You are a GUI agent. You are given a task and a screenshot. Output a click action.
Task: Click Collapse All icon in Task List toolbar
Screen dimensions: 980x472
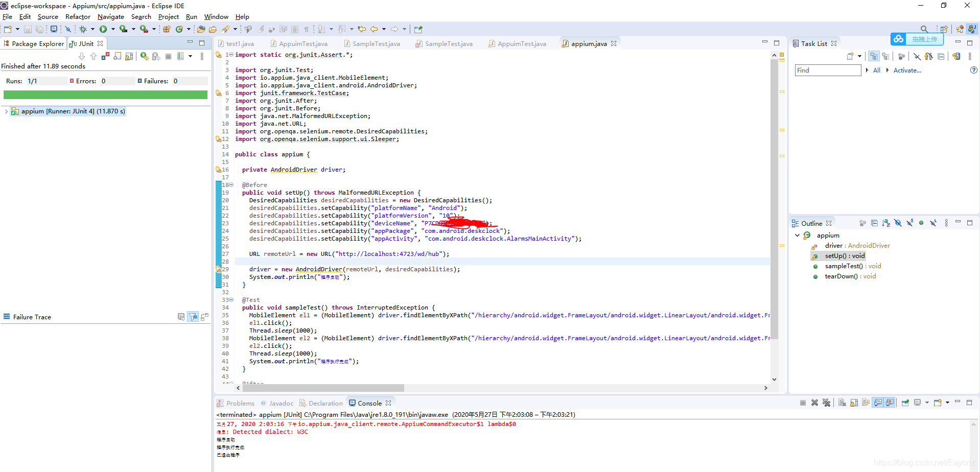(941, 56)
